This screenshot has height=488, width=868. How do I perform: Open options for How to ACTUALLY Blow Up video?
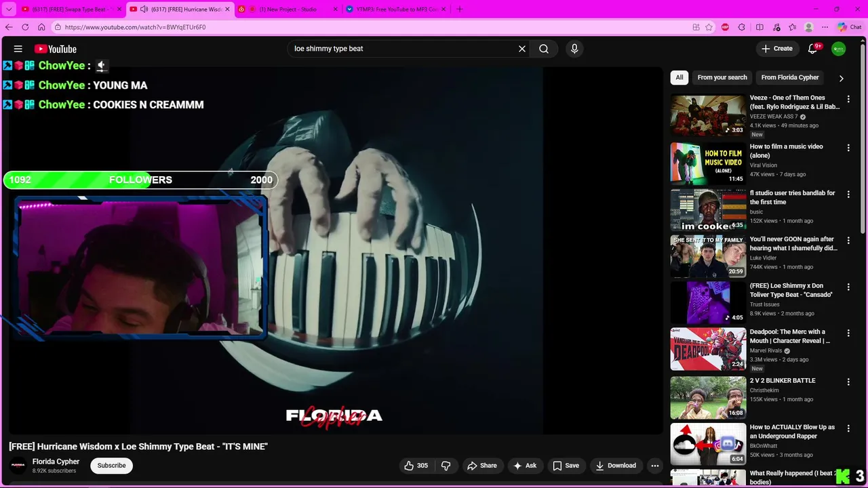coord(848,428)
